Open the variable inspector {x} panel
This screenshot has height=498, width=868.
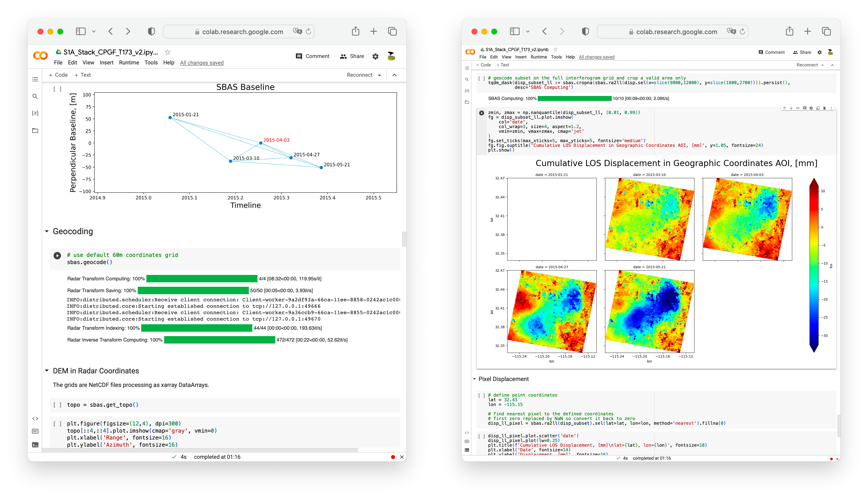(x=35, y=113)
